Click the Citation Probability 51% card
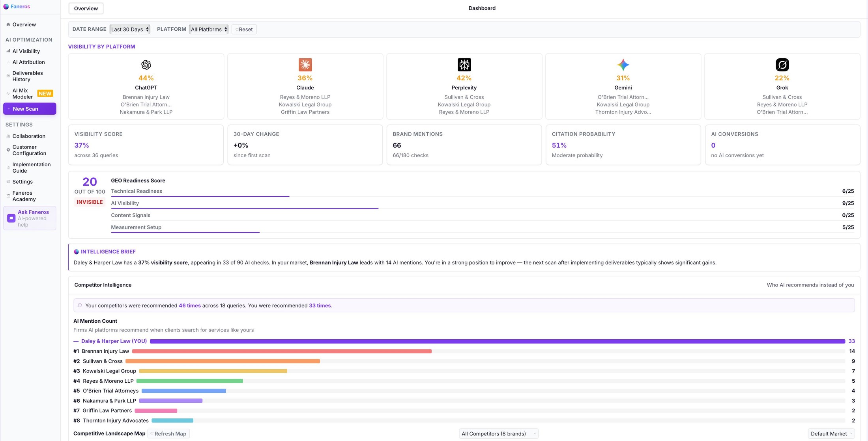Screen dimensions: 868x441 tap(623, 145)
